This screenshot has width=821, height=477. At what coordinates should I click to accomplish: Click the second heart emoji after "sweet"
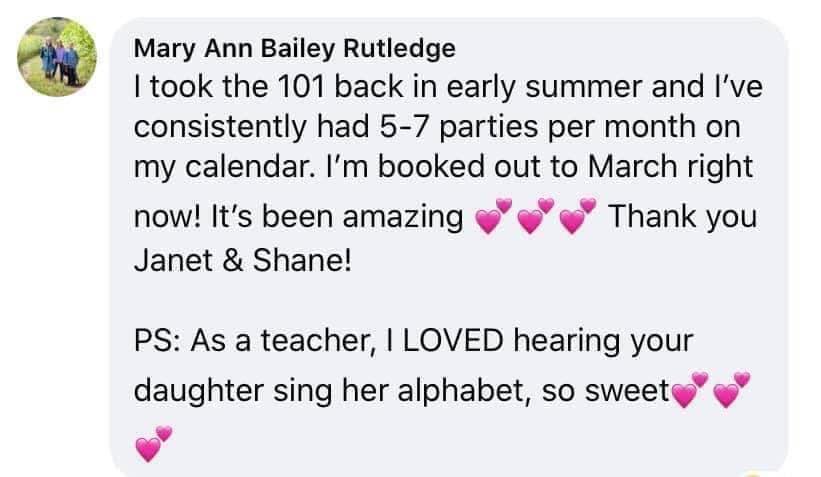tap(733, 392)
